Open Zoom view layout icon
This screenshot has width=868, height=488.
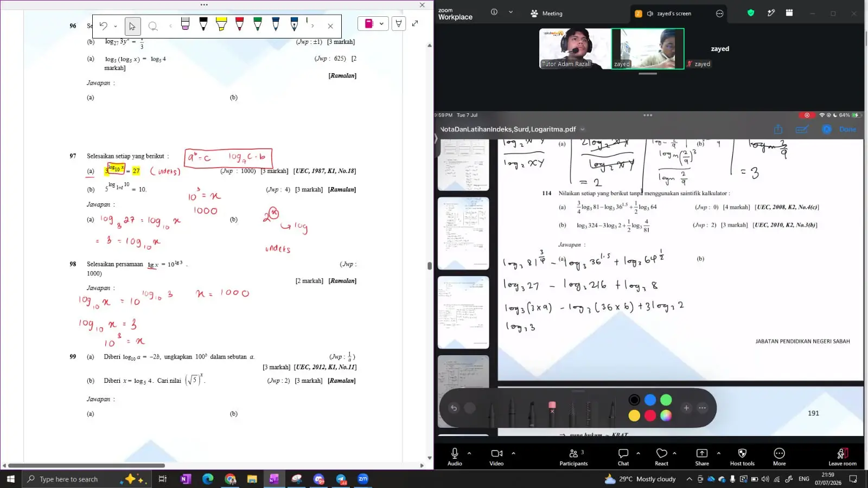789,12
